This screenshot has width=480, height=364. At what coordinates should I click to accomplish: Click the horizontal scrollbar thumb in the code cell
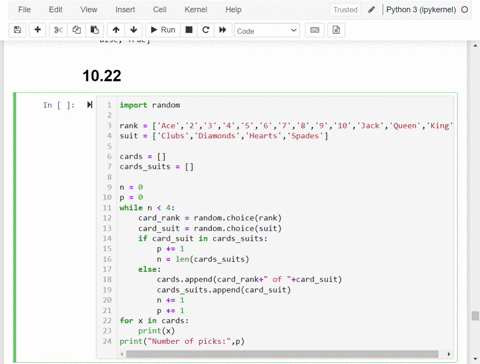point(282,354)
